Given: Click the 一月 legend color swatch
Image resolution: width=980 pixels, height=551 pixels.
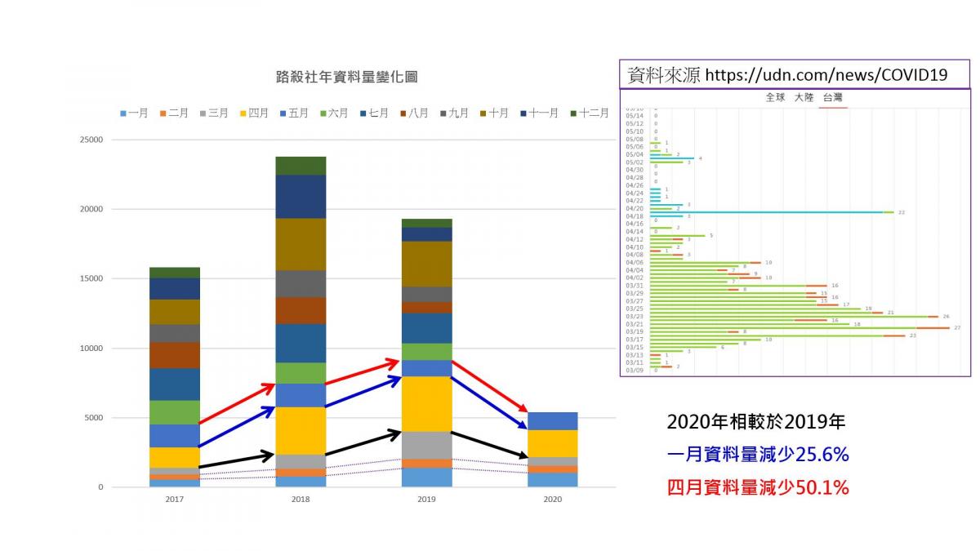Looking at the screenshot, I should click(x=123, y=113).
